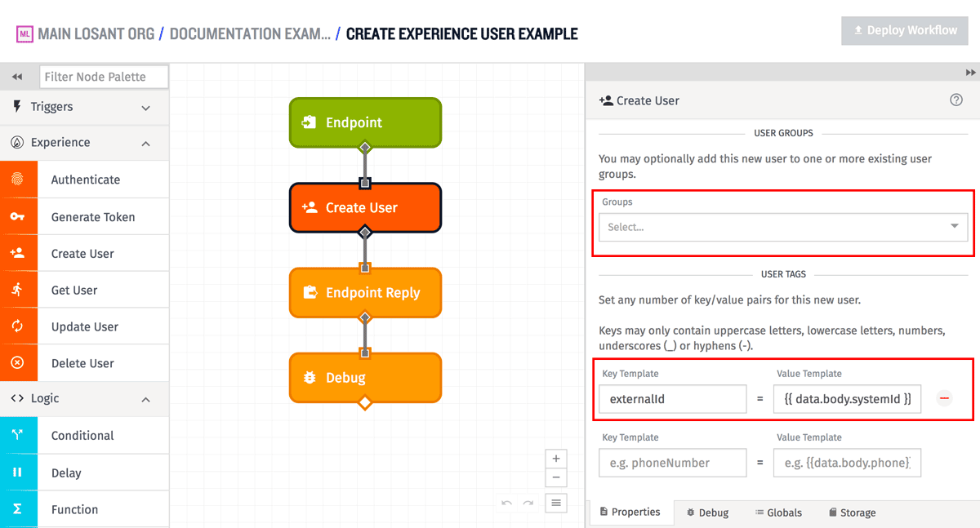
Task: Switch to the Debug tab
Action: (x=707, y=512)
